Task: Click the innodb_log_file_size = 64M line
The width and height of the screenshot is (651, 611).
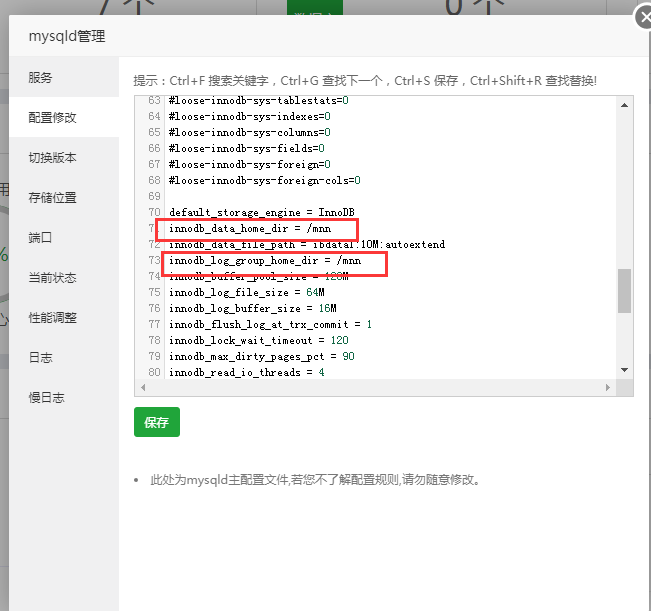Action: tap(247, 293)
